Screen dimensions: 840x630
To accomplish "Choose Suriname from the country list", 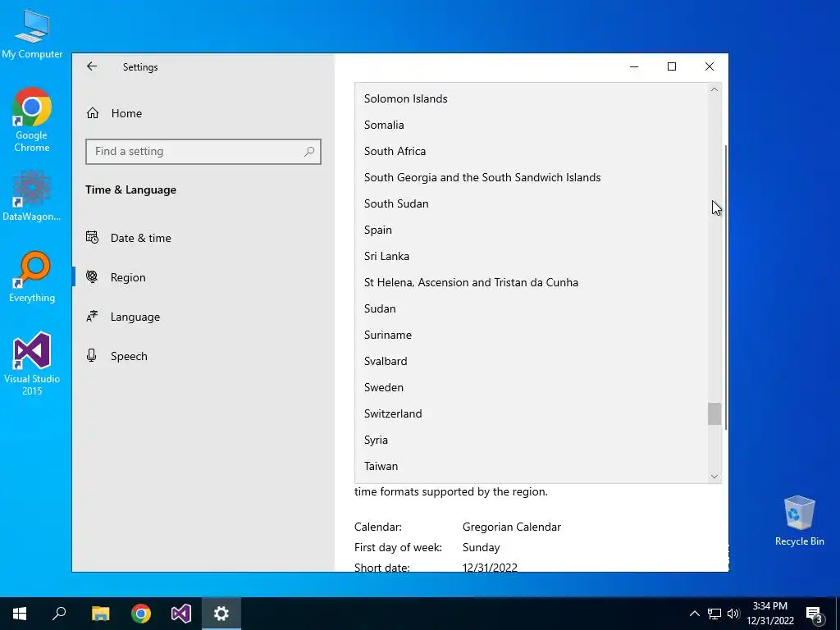I will click(531, 335).
